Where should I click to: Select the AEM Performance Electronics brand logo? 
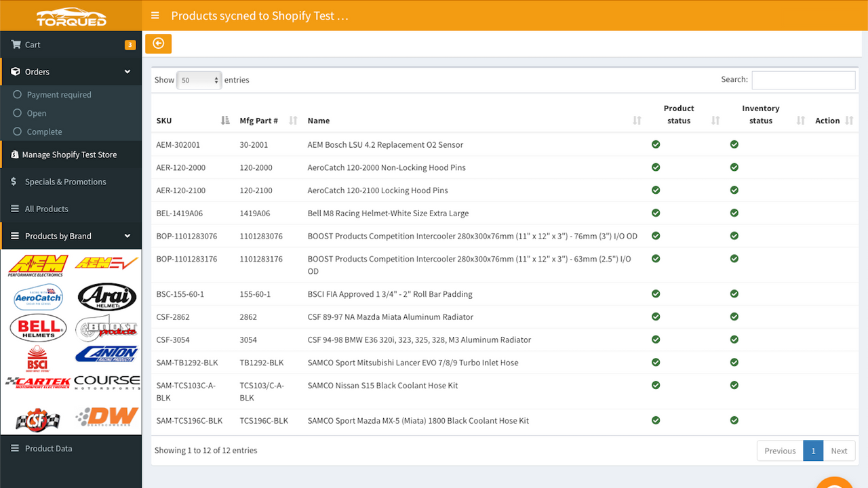coord(38,266)
